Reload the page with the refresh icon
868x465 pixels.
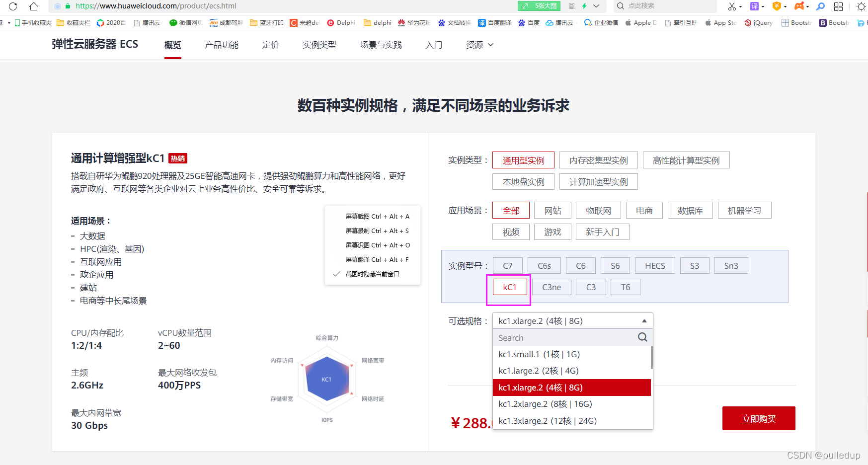[13, 6]
